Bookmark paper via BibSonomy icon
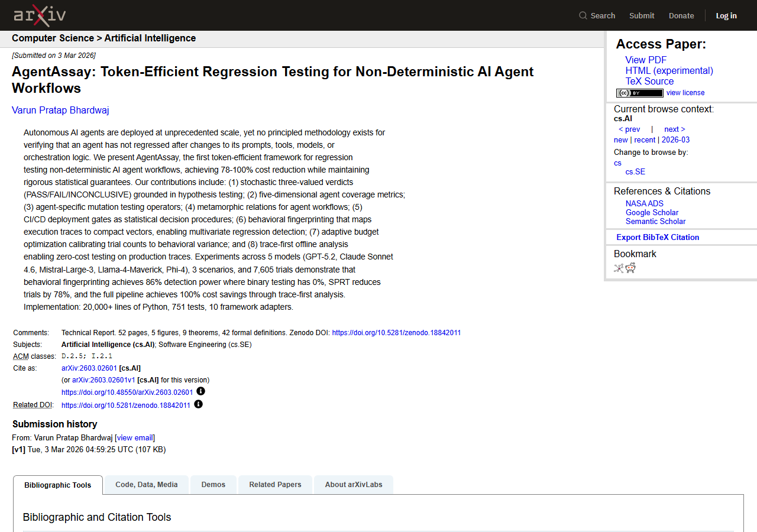 coord(619,268)
